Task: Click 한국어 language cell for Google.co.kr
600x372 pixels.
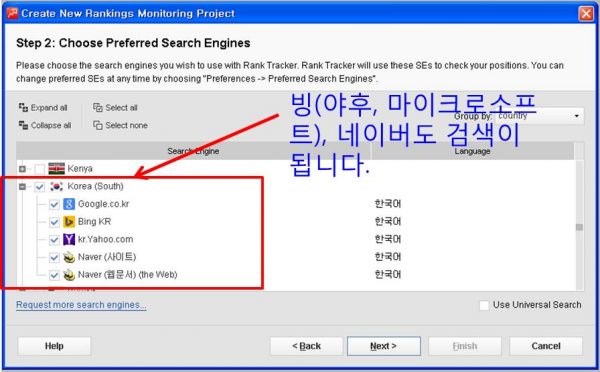Action: tap(388, 204)
